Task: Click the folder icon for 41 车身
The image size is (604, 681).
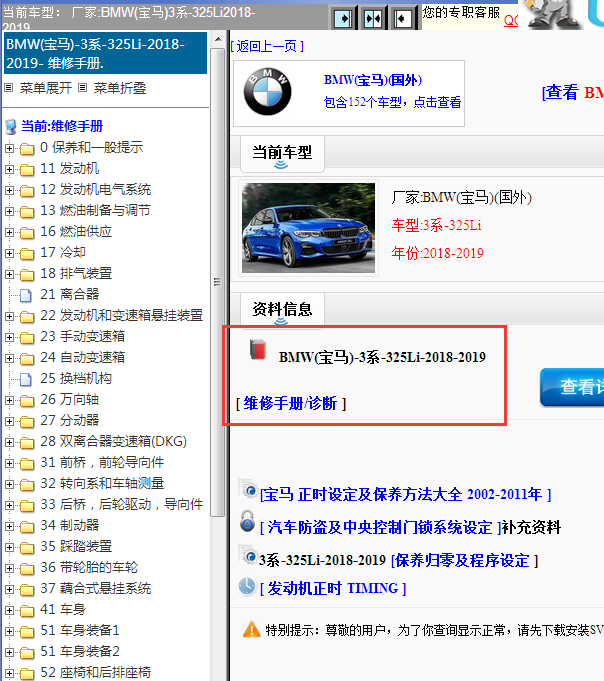Action: coord(27,611)
